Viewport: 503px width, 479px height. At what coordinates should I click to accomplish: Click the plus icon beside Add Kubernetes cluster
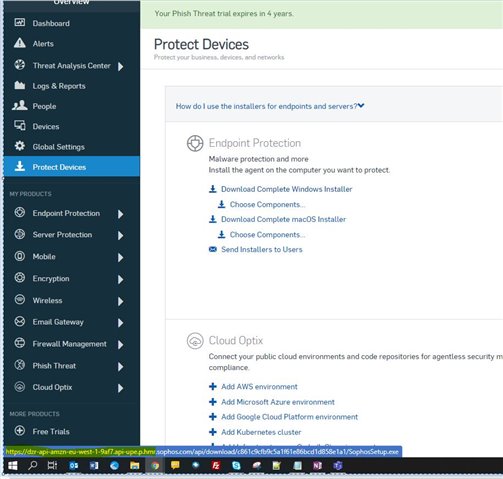click(213, 432)
